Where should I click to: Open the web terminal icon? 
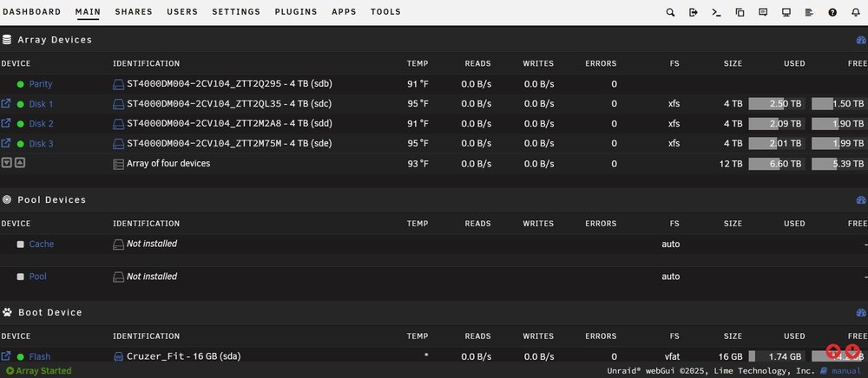pyautogui.click(x=716, y=12)
